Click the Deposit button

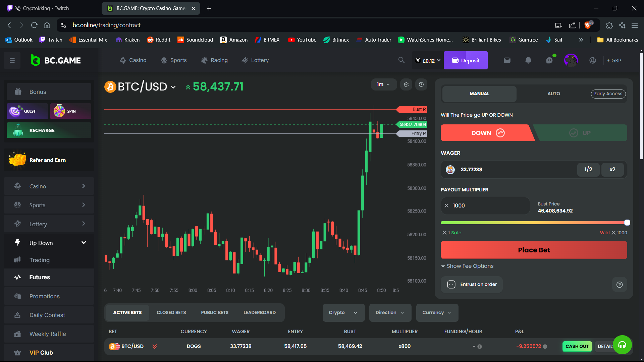click(466, 60)
